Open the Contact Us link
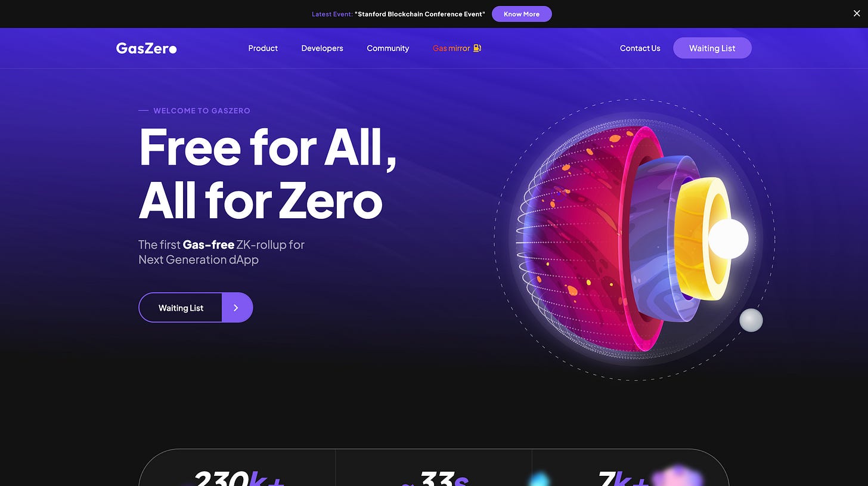Viewport: 868px width, 486px height. 640,48
